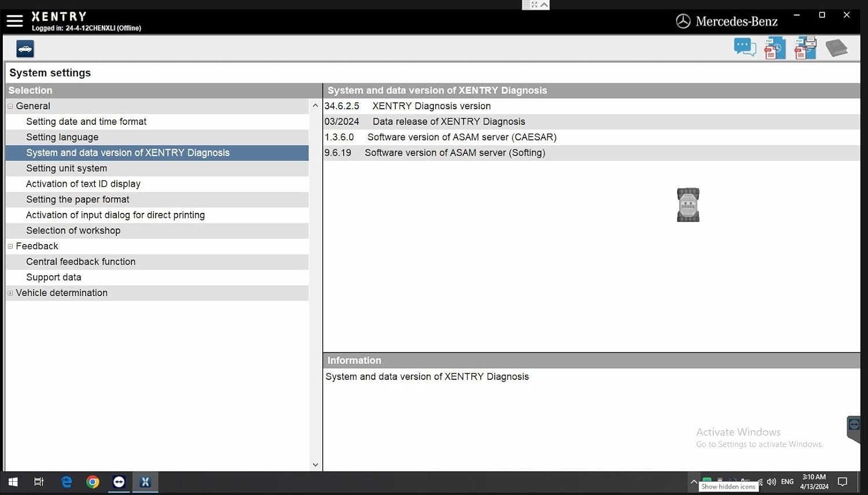Open the documentation book icon
868x495 pixels.
[x=837, y=47]
